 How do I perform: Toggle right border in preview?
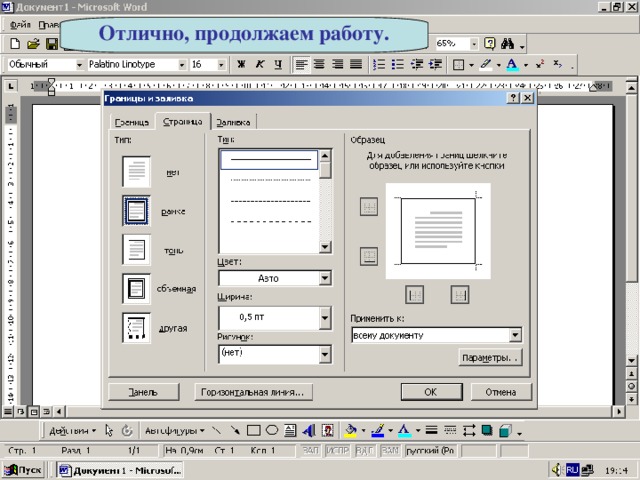tap(460, 294)
